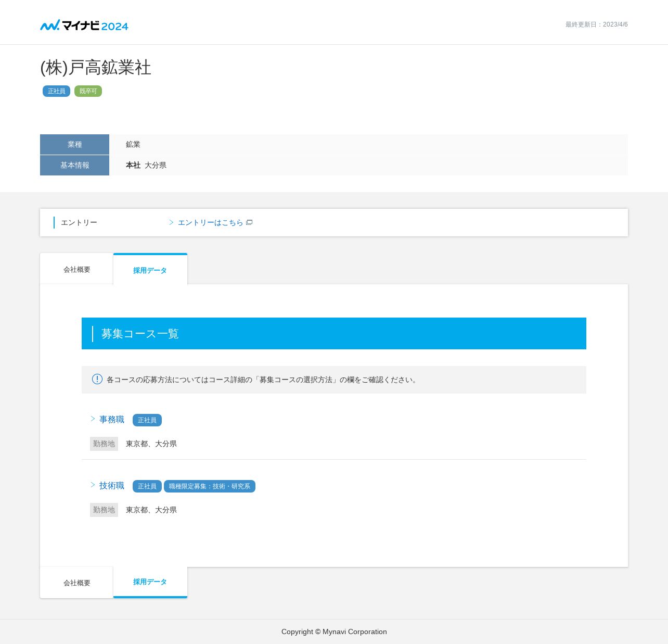Screen dimensions: 668x644
Task: Click the 本社 大分県 value
Action: click(146, 165)
